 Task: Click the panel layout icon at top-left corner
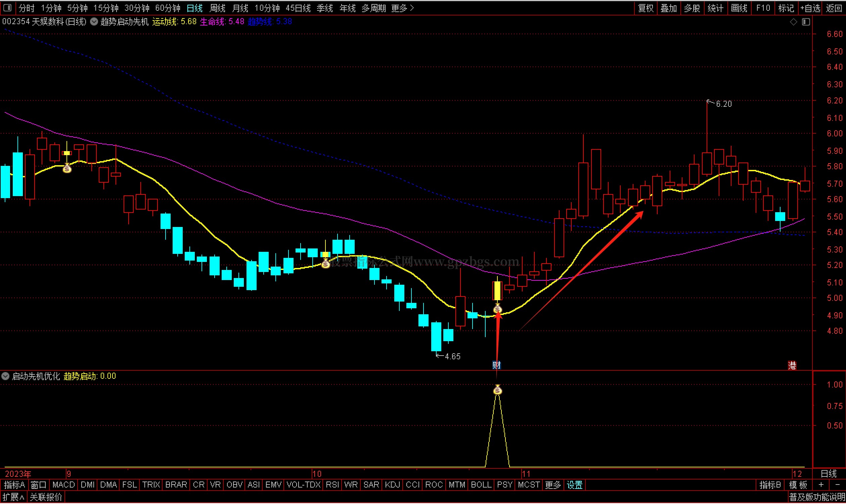(7, 7)
